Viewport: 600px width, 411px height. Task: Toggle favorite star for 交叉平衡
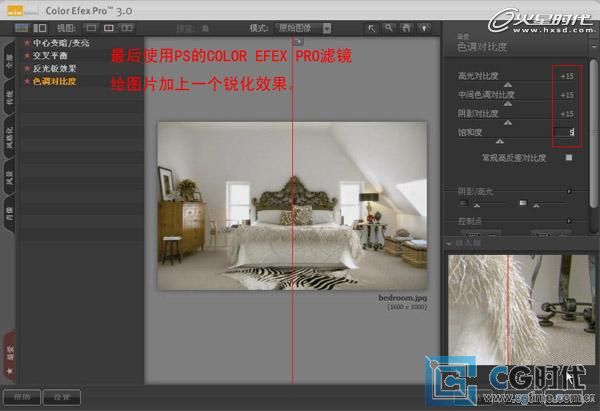pos(27,56)
